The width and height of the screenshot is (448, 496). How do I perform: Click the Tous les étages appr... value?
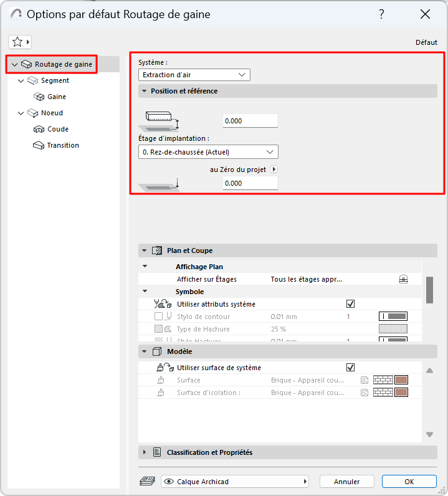pos(307,279)
